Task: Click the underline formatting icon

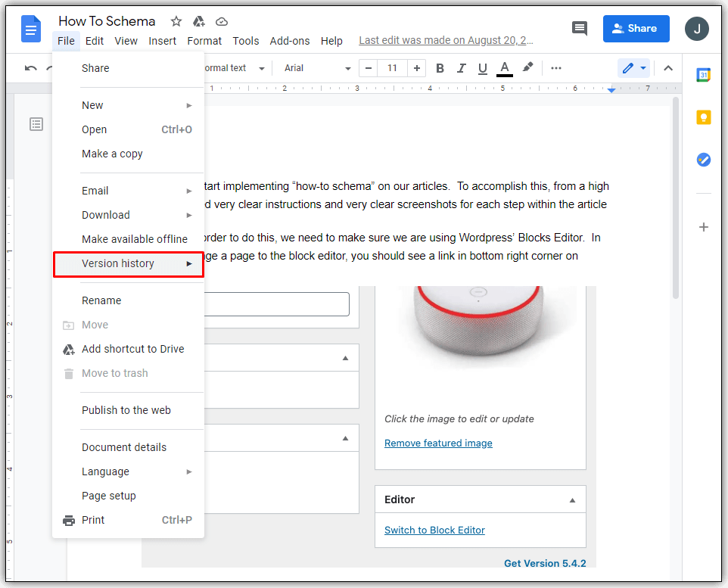Action: click(x=482, y=68)
